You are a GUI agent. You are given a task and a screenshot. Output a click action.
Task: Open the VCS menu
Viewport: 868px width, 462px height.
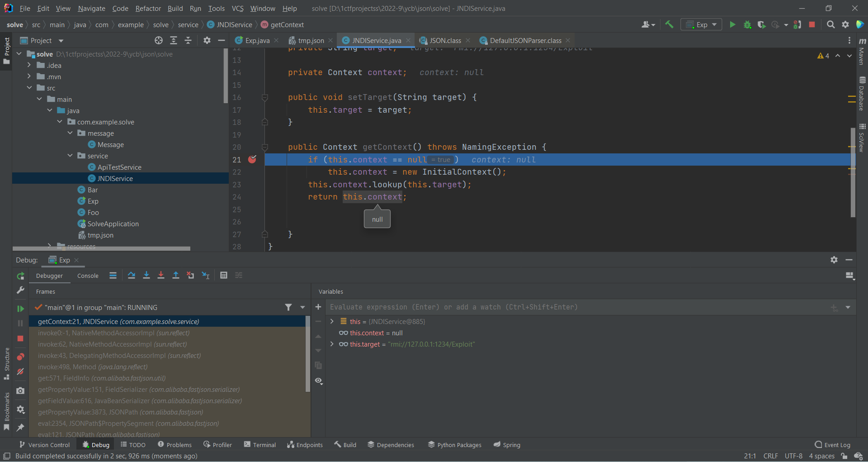click(x=237, y=8)
